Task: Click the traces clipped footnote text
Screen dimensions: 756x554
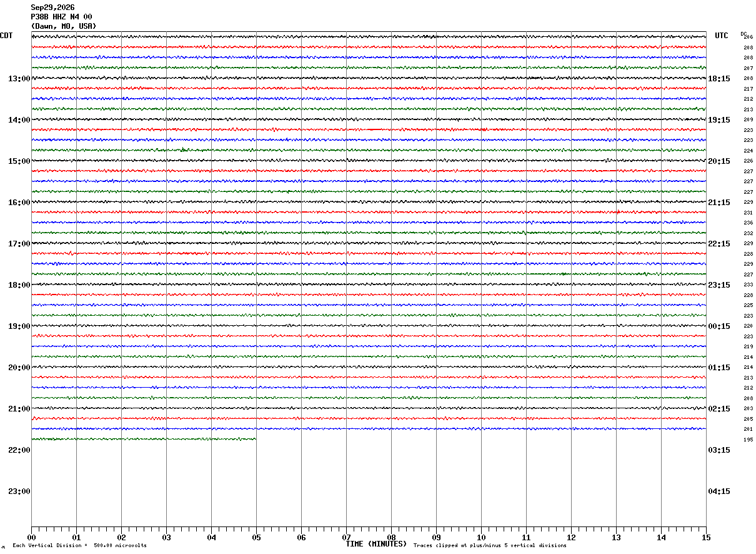Action: pos(490,546)
